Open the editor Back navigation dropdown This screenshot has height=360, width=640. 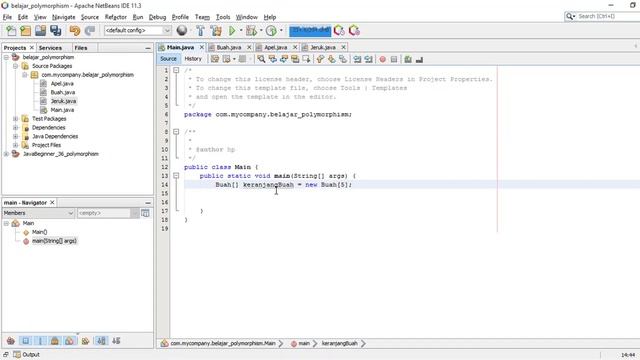tap(234, 60)
